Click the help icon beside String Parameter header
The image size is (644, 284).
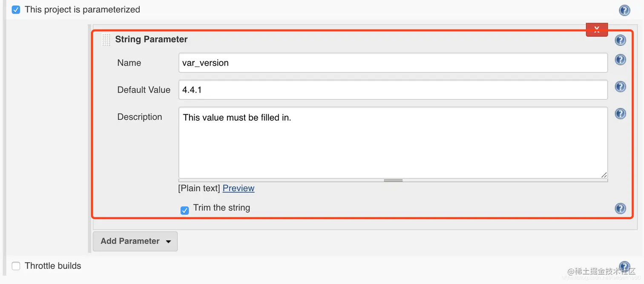pyautogui.click(x=621, y=40)
